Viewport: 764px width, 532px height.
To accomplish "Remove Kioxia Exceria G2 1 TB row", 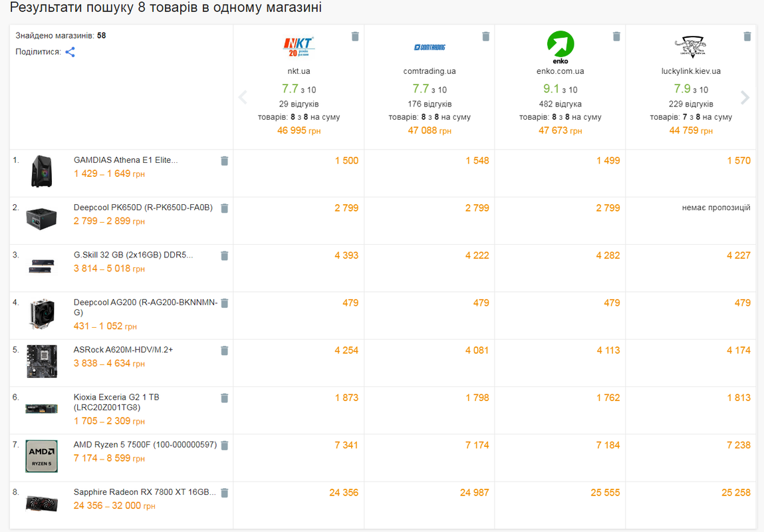I will 225,398.
